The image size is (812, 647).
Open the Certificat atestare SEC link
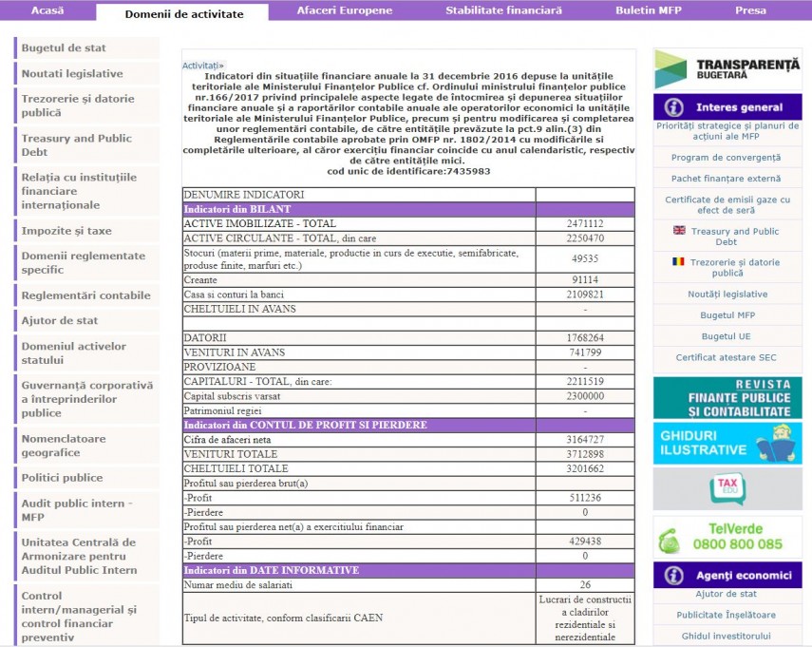(727, 357)
